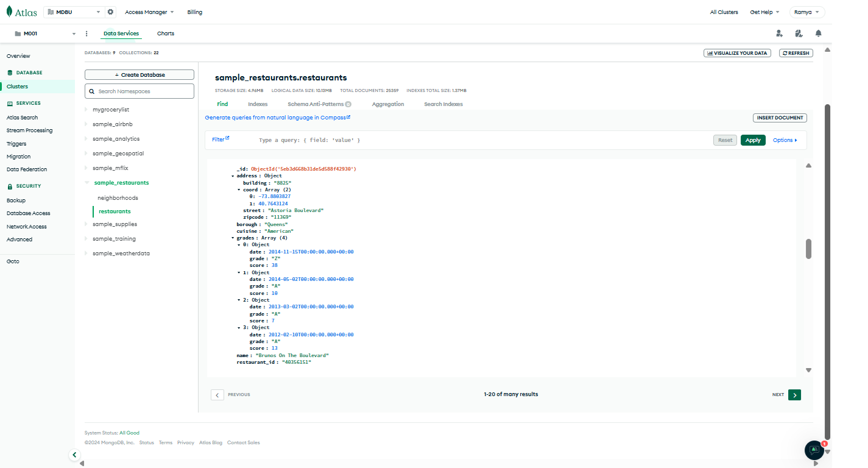Open Atlas Search in the sidebar
Screen dimensions: 868x468
[22, 118]
